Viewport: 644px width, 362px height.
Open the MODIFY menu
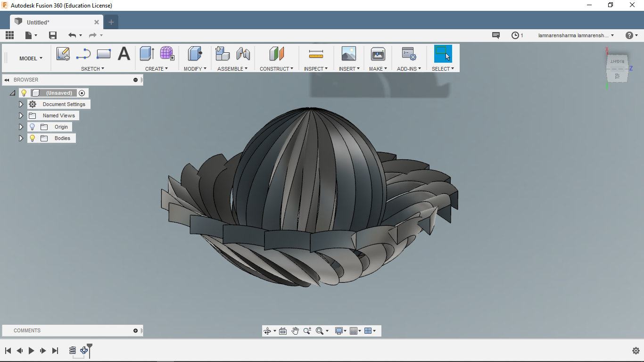195,69
